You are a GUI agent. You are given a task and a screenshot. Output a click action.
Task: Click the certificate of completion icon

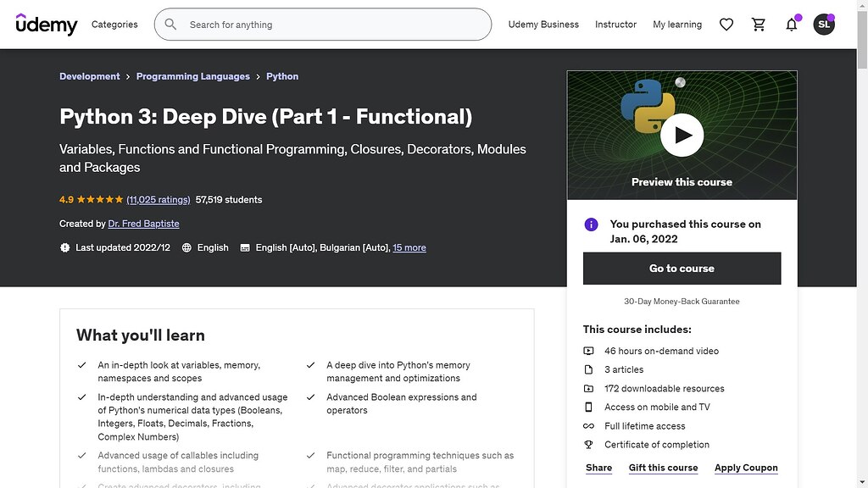587,444
